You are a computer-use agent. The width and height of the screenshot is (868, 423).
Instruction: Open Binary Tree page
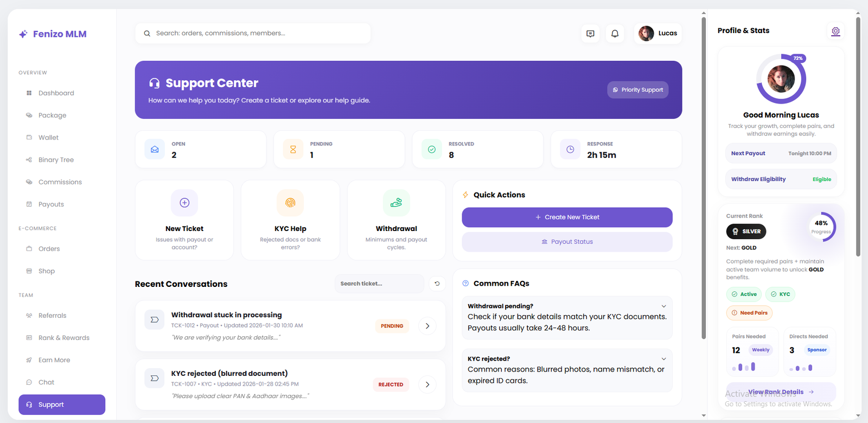pyautogui.click(x=62, y=159)
